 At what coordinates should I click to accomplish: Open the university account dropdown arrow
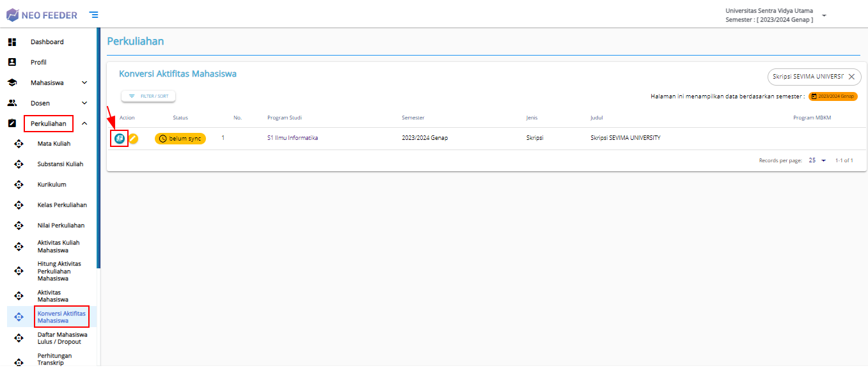(x=824, y=15)
